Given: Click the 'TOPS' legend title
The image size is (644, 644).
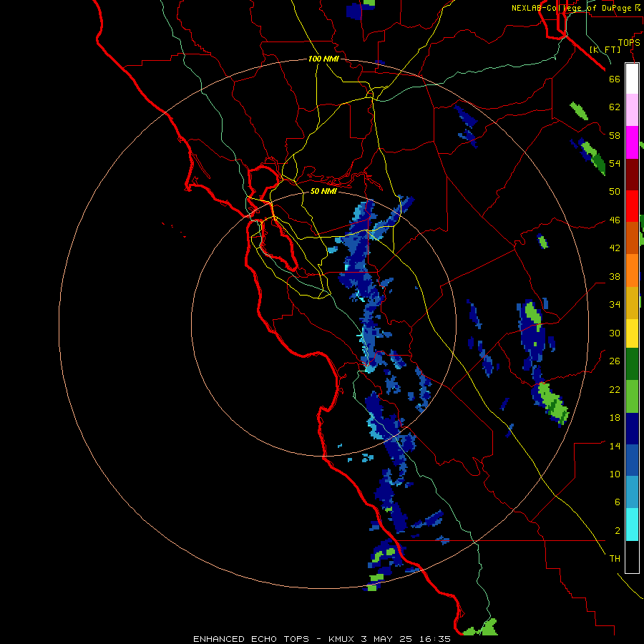Looking at the screenshot, I should (629, 43).
